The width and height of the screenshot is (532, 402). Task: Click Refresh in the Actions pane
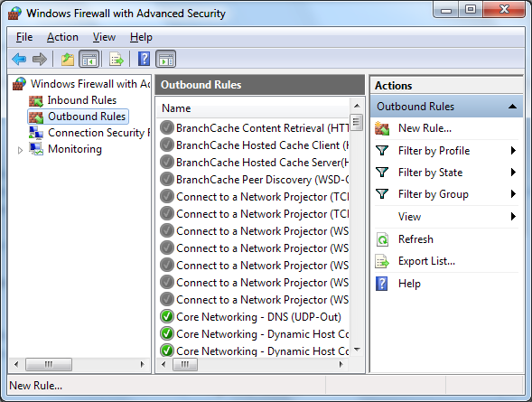pos(415,239)
